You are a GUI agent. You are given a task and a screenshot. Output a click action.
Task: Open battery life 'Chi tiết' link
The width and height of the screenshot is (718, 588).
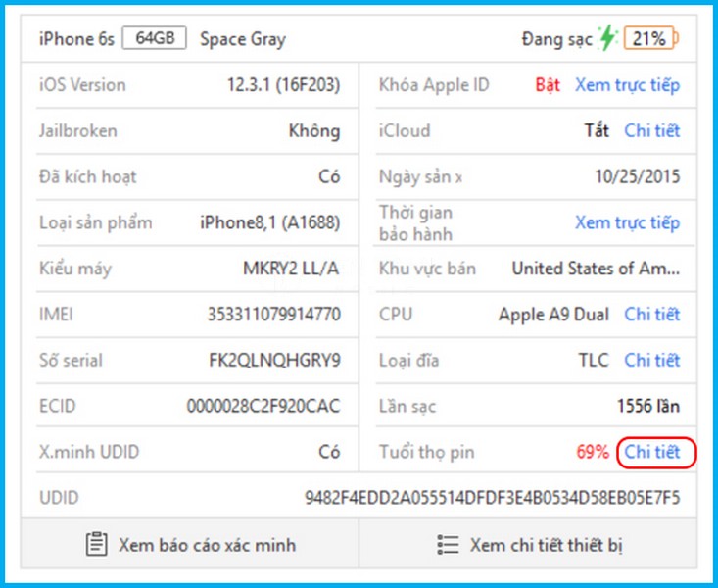pyautogui.click(x=652, y=452)
